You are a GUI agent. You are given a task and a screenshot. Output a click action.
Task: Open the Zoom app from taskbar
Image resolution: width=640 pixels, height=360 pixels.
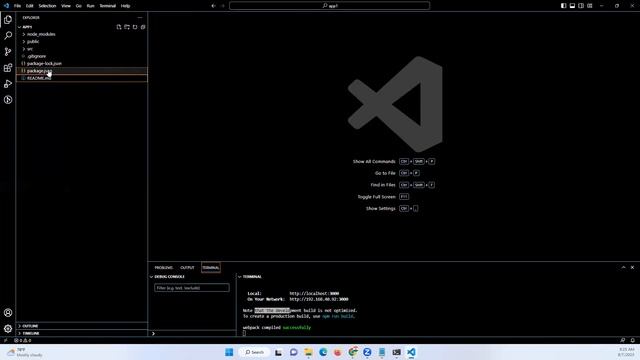(x=367, y=352)
